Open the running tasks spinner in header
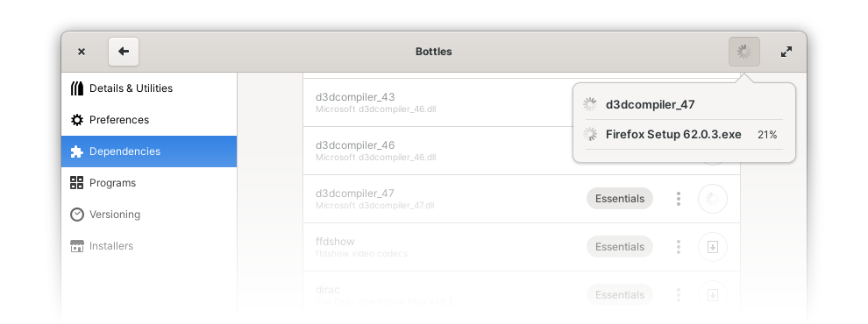The image size is (868, 324). click(x=744, y=52)
